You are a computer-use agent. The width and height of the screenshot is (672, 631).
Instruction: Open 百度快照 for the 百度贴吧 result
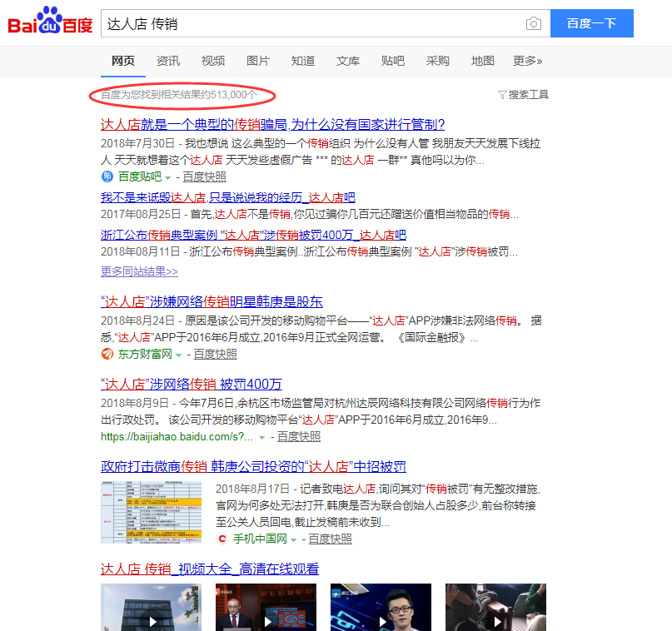(x=204, y=176)
